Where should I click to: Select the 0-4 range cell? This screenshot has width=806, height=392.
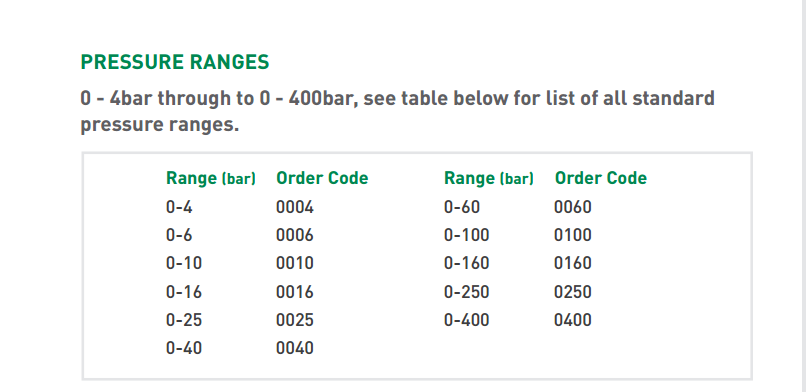(179, 207)
